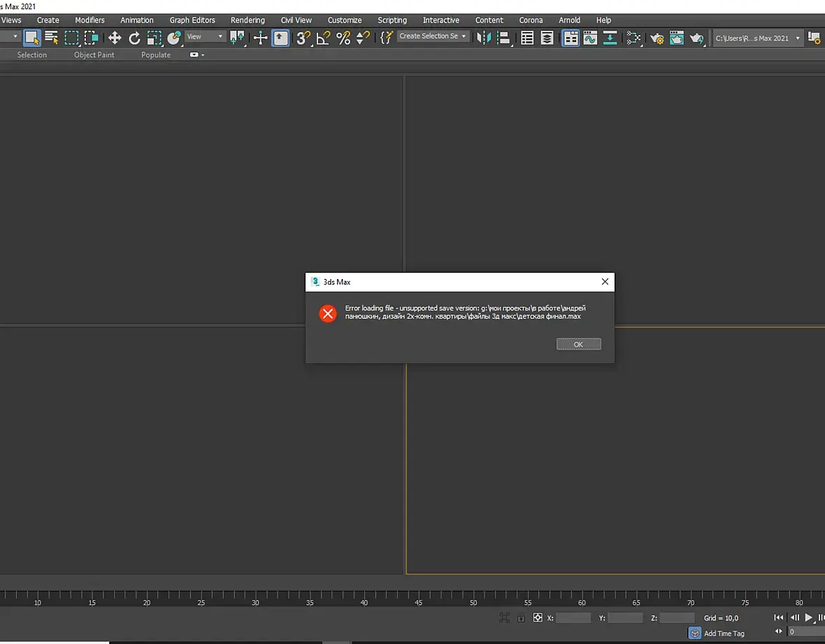Toggle Selection Lock padlock

(x=521, y=617)
